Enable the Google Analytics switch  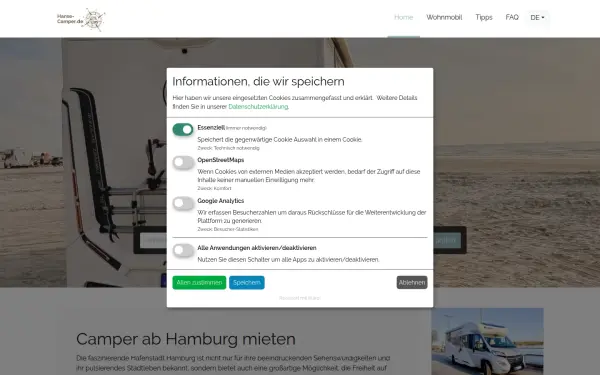pyautogui.click(x=183, y=203)
